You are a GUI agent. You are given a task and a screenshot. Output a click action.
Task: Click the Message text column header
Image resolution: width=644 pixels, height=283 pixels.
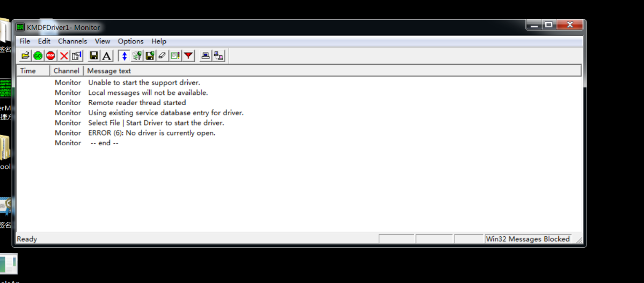pos(332,71)
